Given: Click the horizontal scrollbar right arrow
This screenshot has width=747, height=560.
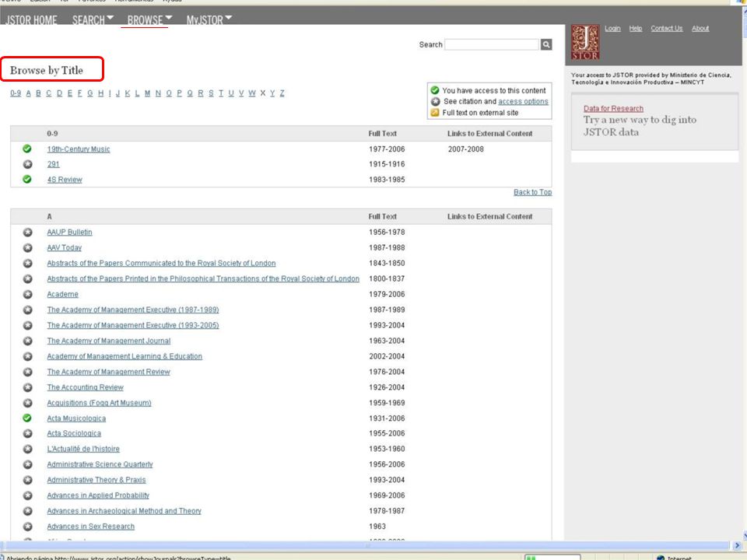Looking at the screenshot, I should [x=737, y=545].
